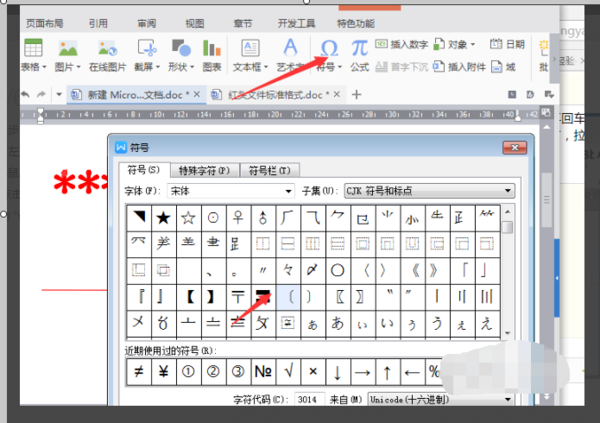The height and width of the screenshot is (423, 600).
Task: Open the 形状 shapes tool
Action: pos(181,48)
